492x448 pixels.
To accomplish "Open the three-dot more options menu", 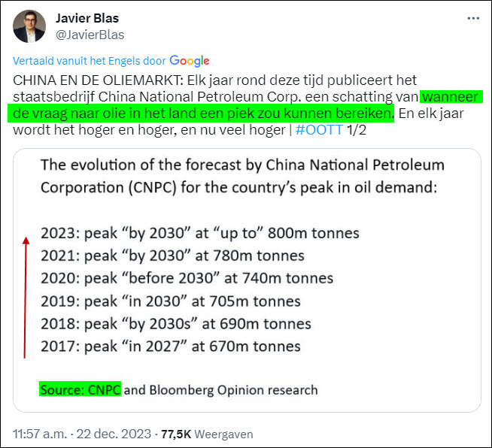I will tap(472, 18).
